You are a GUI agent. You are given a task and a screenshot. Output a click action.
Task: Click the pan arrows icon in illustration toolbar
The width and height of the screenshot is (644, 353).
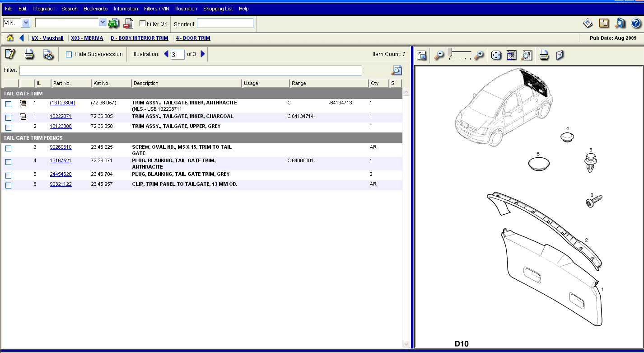click(x=496, y=55)
